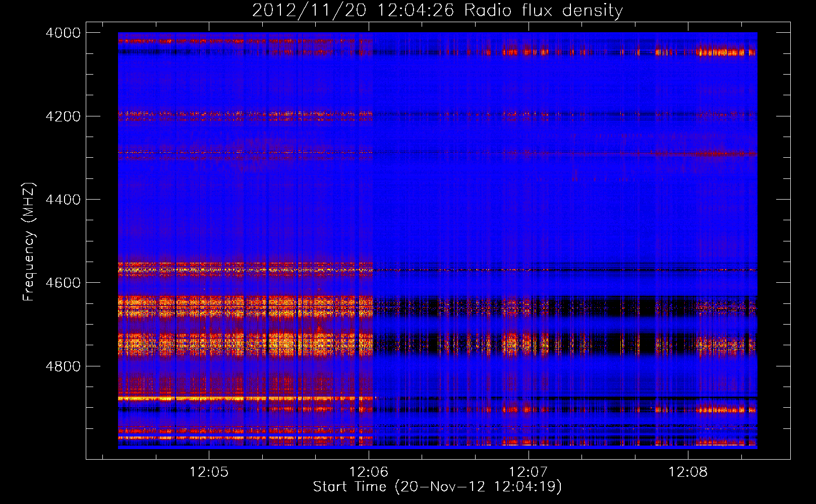Select the 4600 frequency axis label

[x=63, y=283]
